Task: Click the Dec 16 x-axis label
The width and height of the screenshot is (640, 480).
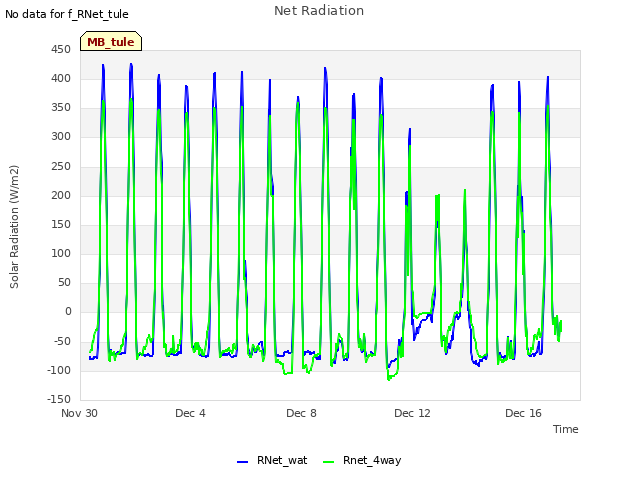Action: pos(523,413)
